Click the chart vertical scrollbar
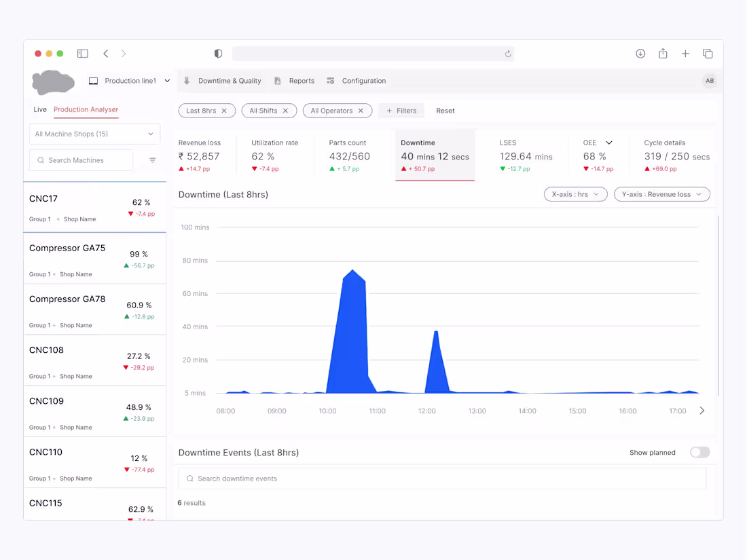The height and width of the screenshot is (560, 747). [718, 305]
